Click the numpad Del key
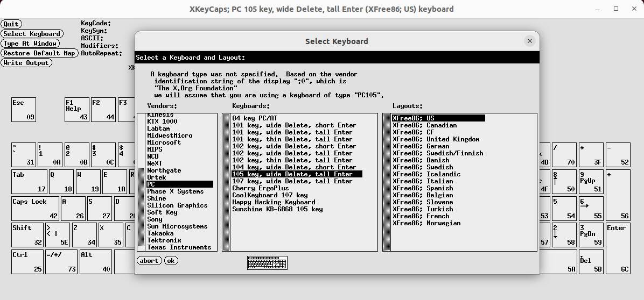 click(591, 261)
